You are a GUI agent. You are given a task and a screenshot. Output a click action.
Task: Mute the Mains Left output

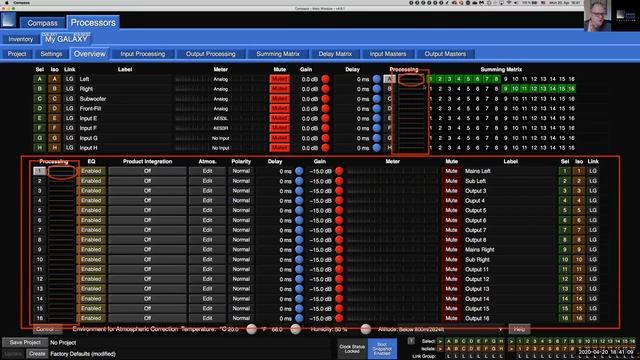point(451,171)
